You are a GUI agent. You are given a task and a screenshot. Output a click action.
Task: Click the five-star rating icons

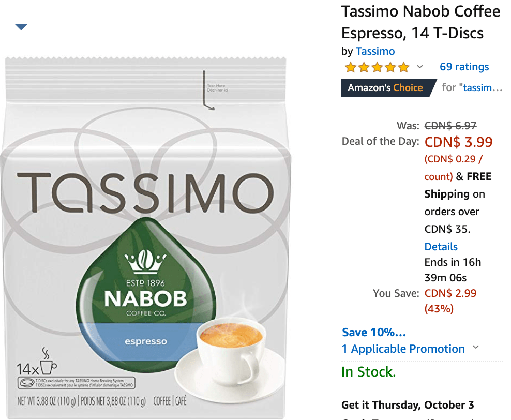coord(377,67)
